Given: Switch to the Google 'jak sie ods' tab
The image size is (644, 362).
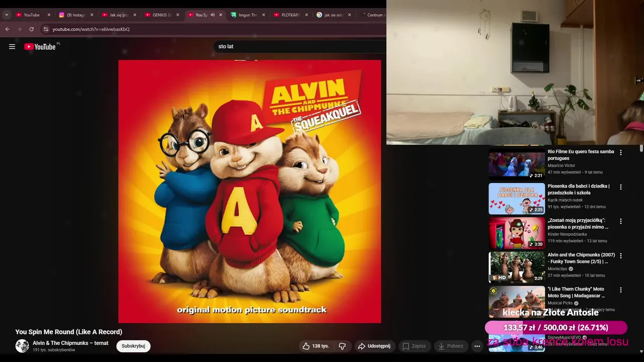Looking at the screenshot, I should click(333, 15).
